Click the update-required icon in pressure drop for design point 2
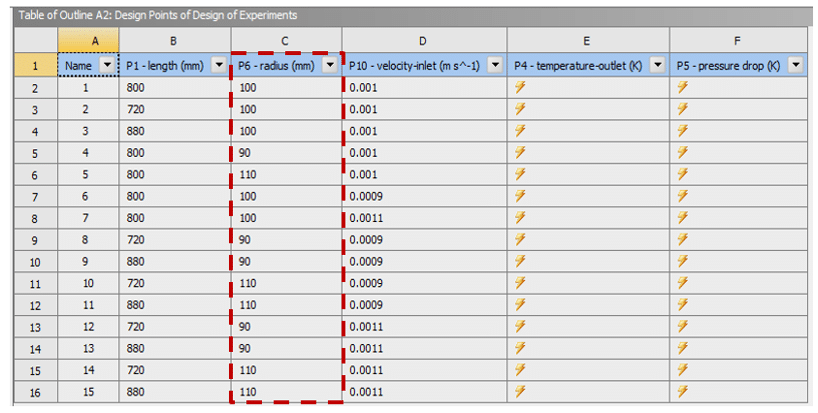Image resolution: width=818 pixels, height=413 pixels. coord(683,109)
